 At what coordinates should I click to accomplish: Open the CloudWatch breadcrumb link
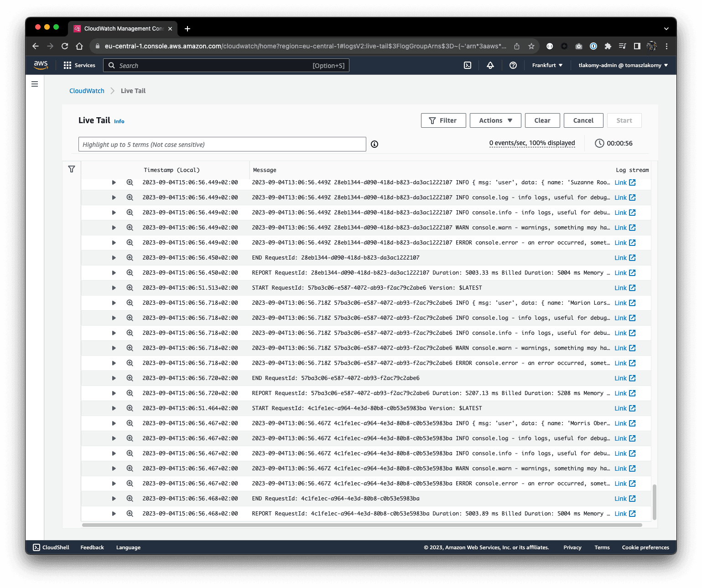tap(87, 91)
